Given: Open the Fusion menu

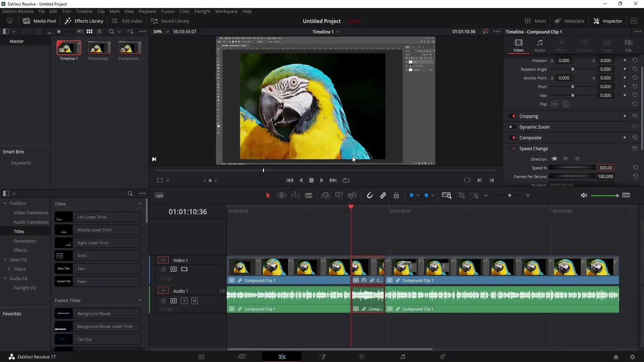Looking at the screenshot, I should 167,11.
